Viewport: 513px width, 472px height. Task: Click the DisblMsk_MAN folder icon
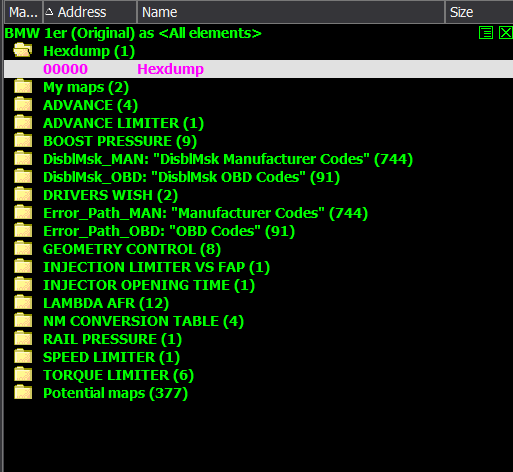click(23, 158)
